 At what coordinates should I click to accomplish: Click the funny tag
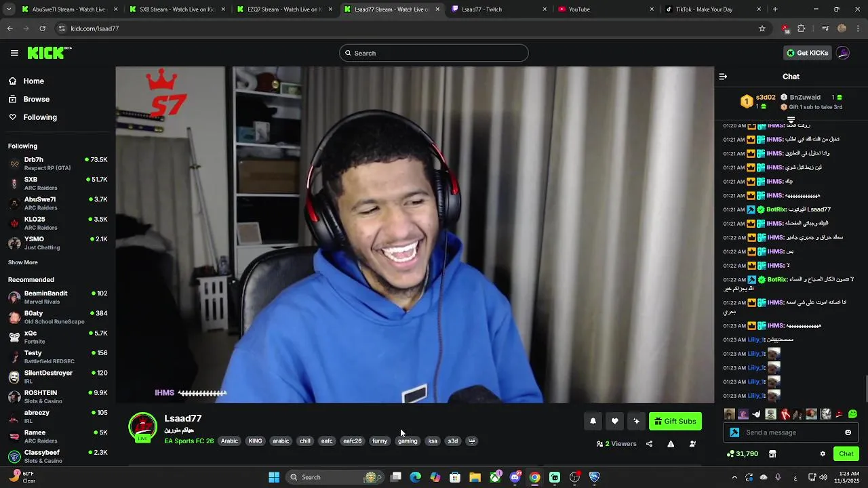click(x=380, y=441)
